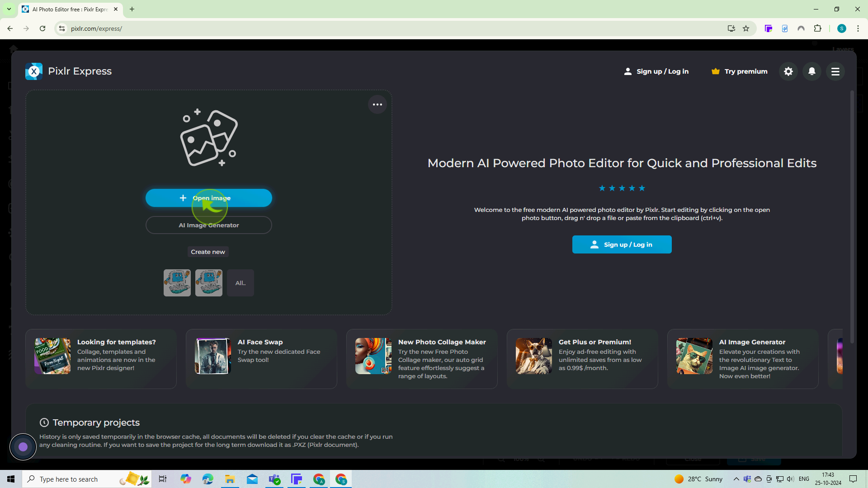868x488 pixels.
Task: Open the first recent image thumbnail
Action: [177, 283]
